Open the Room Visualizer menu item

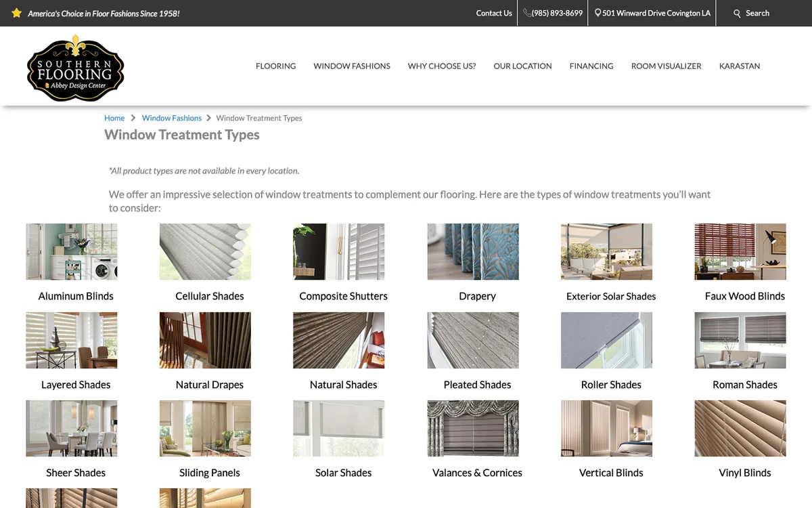667,66
